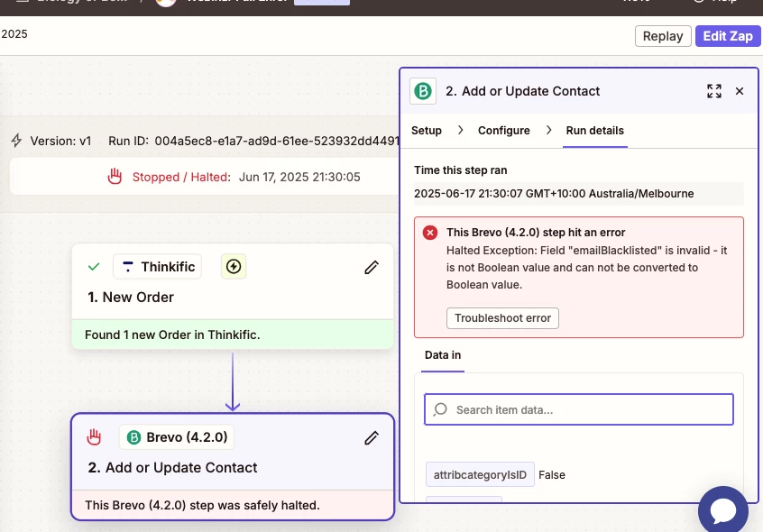This screenshot has height=532, width=763.
Task: Click the Brevo (4.2.0) app badge
Action: click(x=177, y=437)
